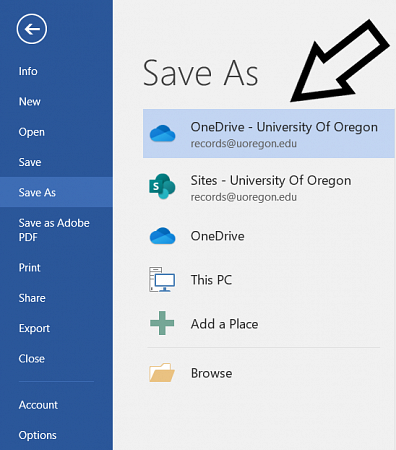Click the Add a Place label
The height and width of the screenshot is (450, 396).
[224, 324]
